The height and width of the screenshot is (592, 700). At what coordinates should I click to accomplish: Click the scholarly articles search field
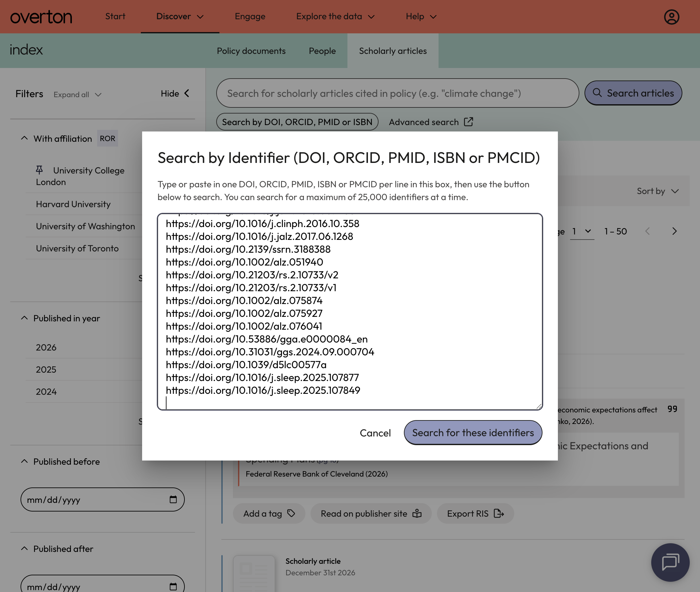pos(397,93)
